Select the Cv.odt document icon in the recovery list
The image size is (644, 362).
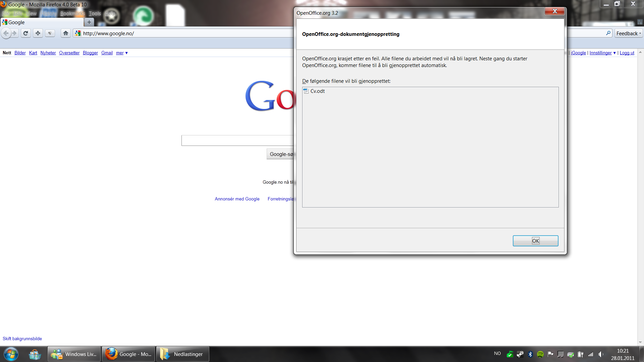click(x=306, y=91)
